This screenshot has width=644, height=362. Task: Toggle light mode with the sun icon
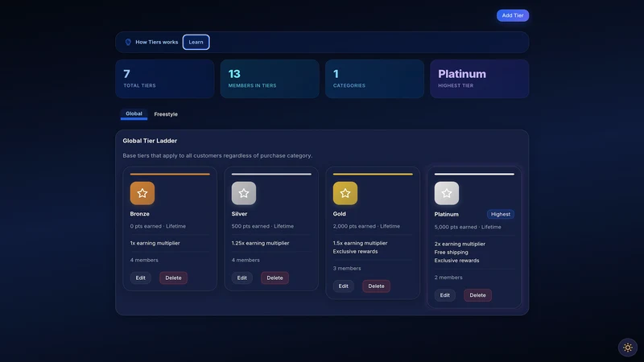628,348
